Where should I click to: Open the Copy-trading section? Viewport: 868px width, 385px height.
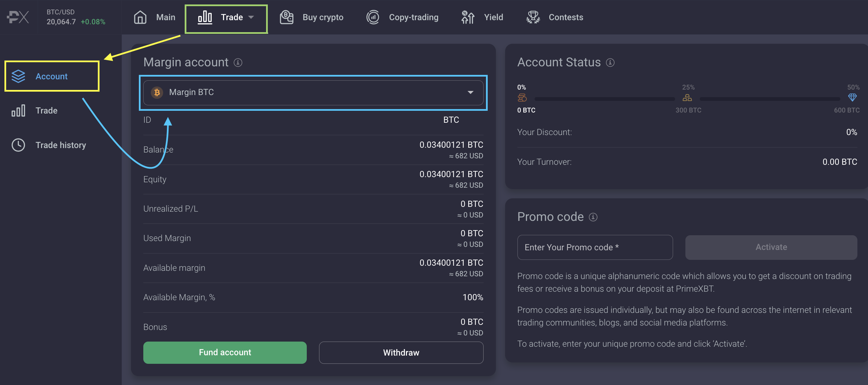(402, 17)
